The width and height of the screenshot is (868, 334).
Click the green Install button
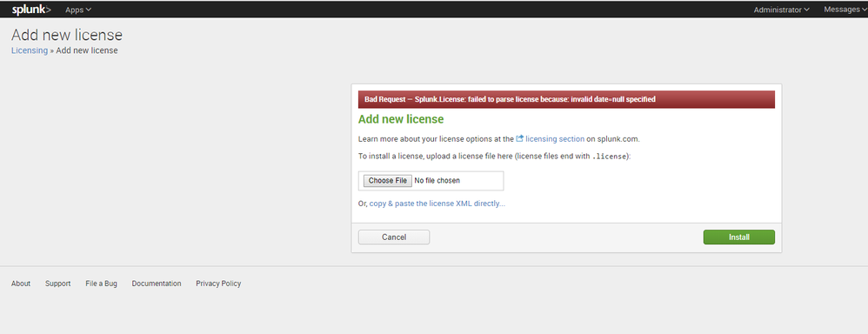[739, 237]
